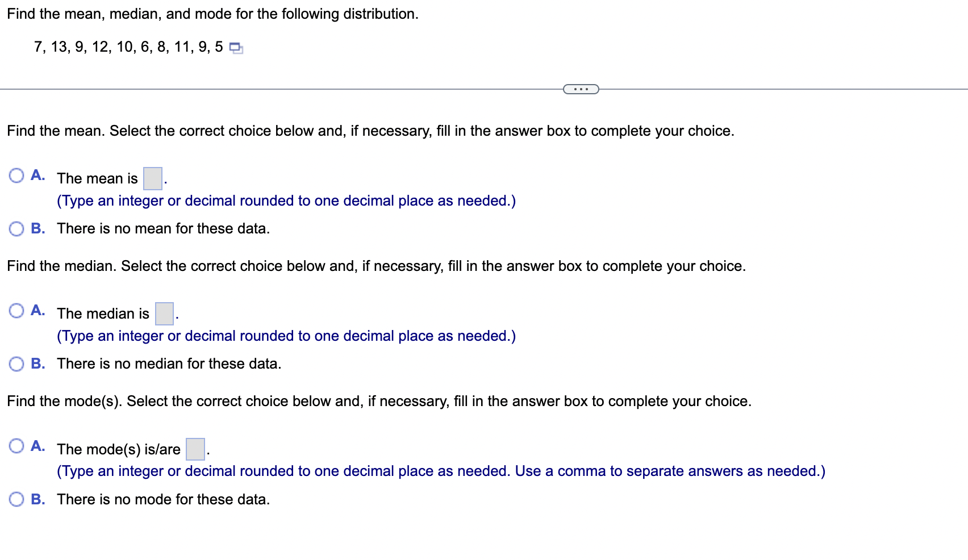Select choice A for the median
The image size is (968, 560).
[16, 310]
